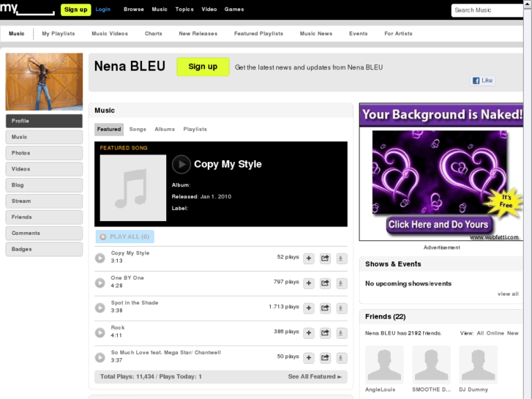This screenshot has height=399, width=532.
Task: Download the Copy My Style track
Action: (341, 258)
